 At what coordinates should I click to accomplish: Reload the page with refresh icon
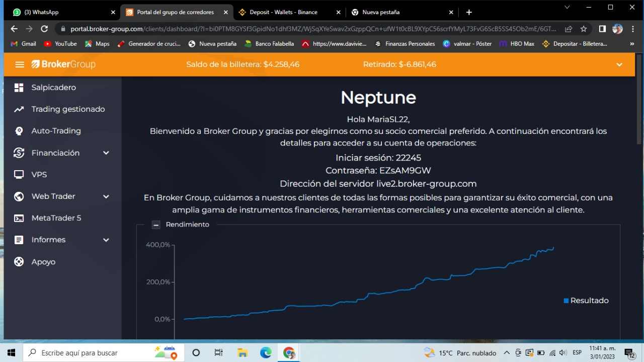(44, 29)
